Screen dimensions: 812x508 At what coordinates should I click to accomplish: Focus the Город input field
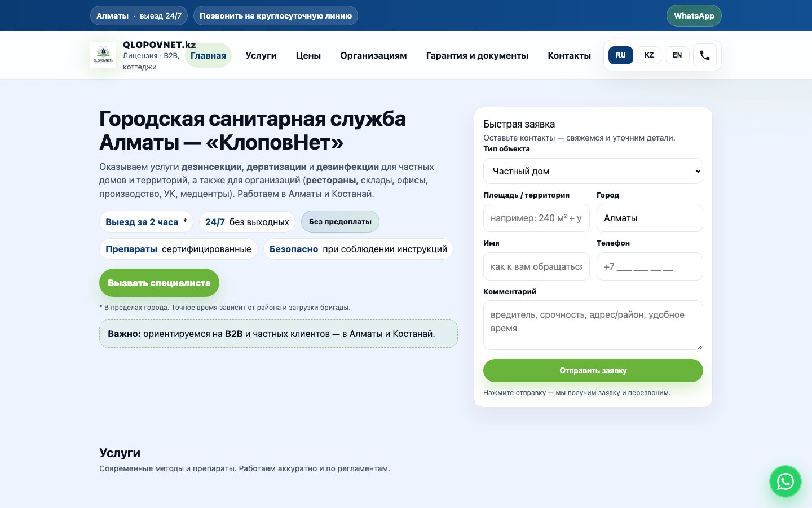(x=650, y=218)
